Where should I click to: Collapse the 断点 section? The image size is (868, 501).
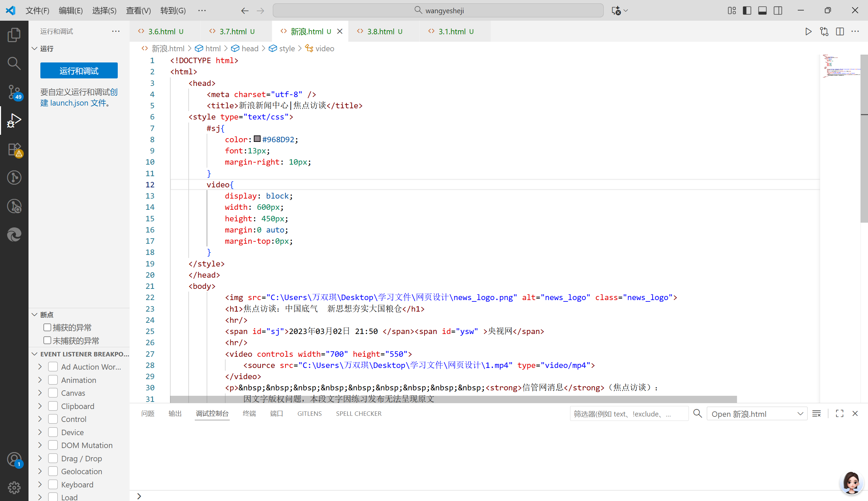tap(34, 315)
